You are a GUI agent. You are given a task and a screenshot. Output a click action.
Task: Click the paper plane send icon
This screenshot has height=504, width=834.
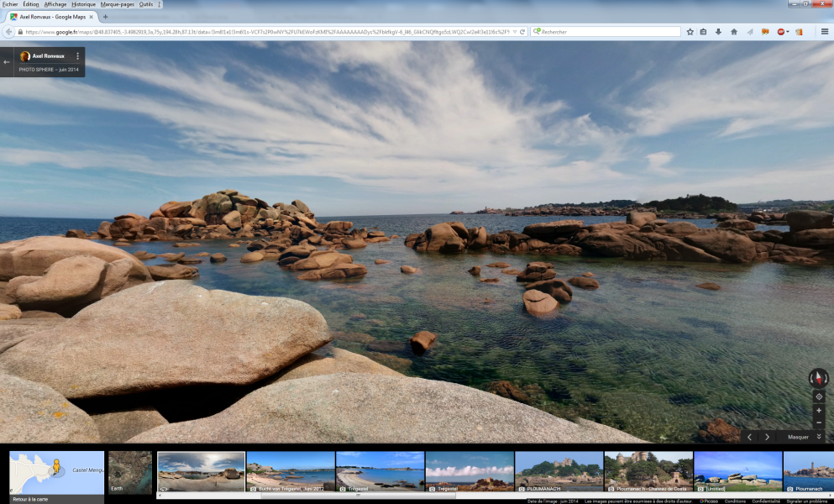coord(749,32)
